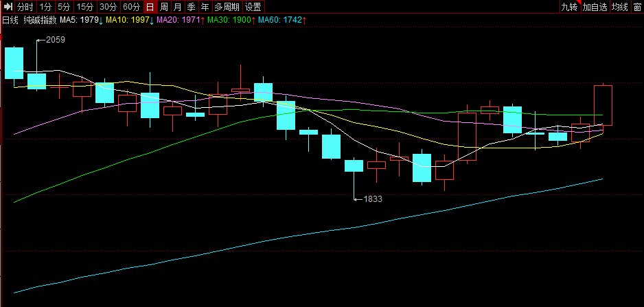
Task: Click the first cyan candlestick on chart
Action: [x=14, y=63]
